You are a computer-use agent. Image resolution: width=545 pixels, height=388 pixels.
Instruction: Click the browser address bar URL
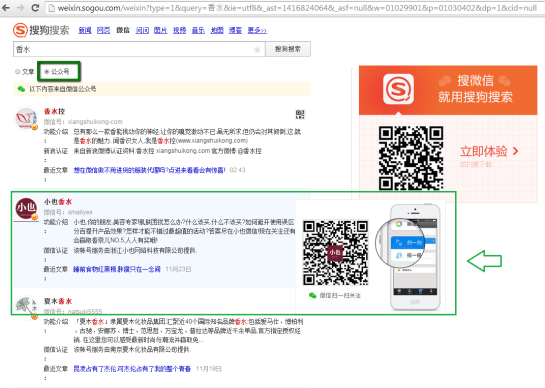[297, 8]
